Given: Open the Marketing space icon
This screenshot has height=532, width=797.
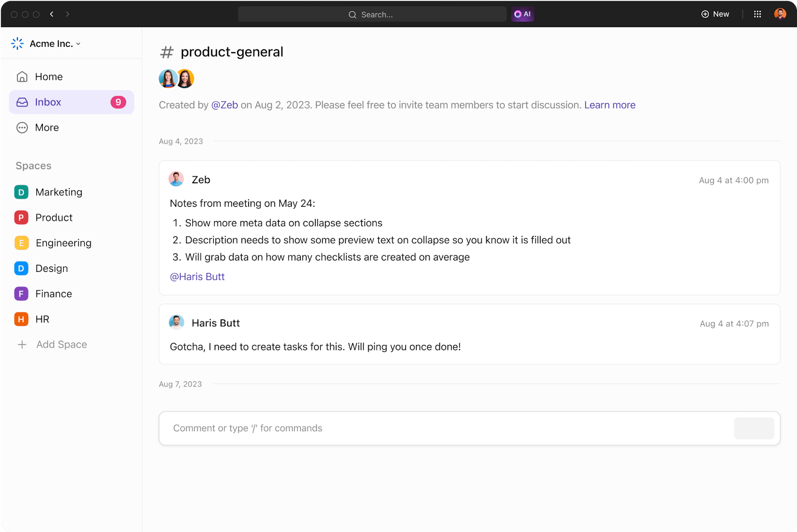Looking at the screenshot, I should pyautogui.click(x=21, y=192).
